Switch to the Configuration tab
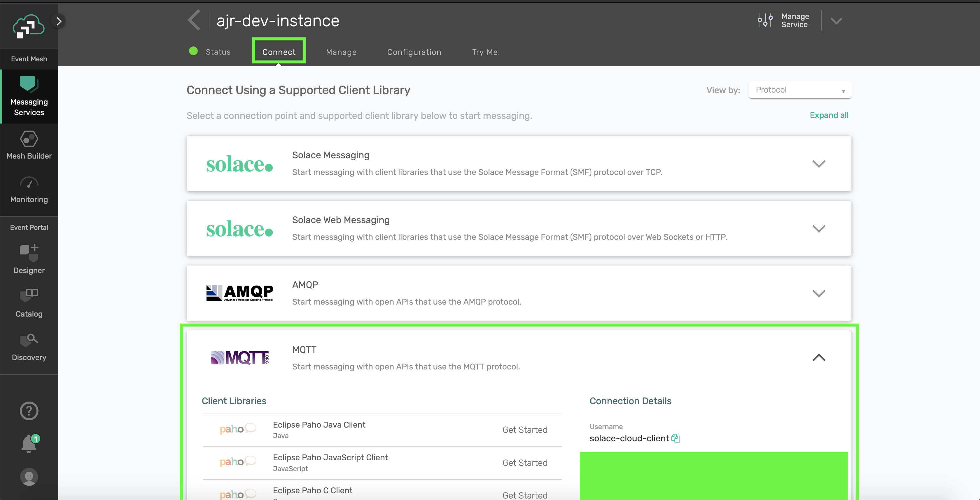The image size is (980, 500). 414,52
